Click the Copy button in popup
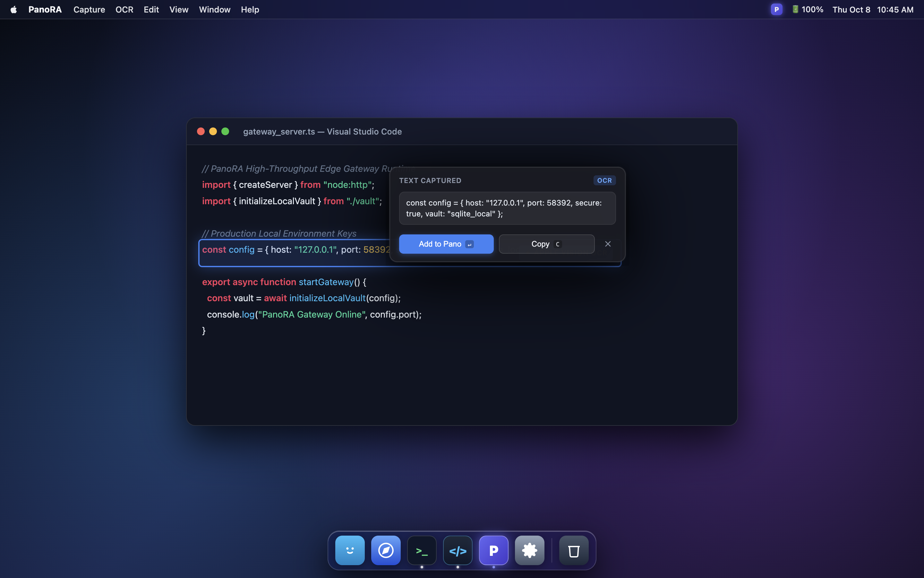The height and width of the screenshot is (578, 924). (x=546, y=244)
